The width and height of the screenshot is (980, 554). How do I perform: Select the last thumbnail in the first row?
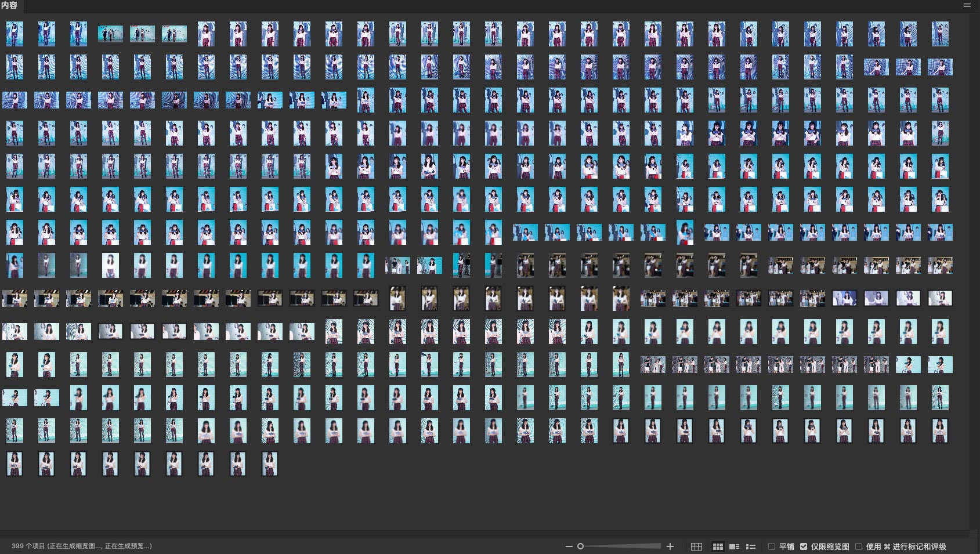point(940,34)
